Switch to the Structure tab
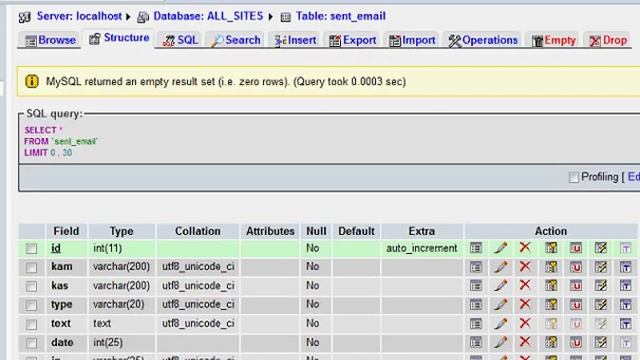Image resolution: width=640 pixels, height=360 pixels. point(119,38)
